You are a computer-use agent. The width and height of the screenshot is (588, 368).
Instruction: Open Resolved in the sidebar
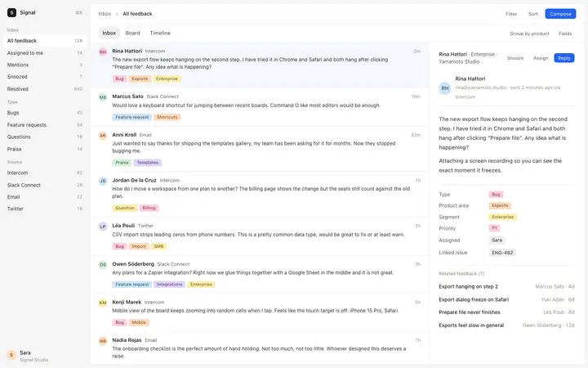coord(45,89)
